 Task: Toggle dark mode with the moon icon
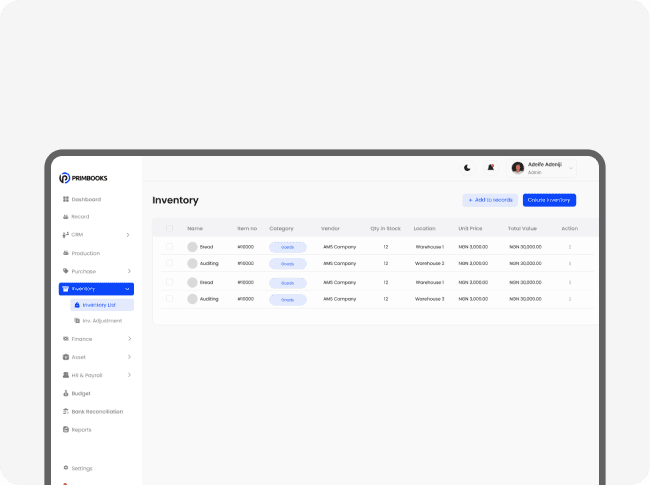point(467,168)
